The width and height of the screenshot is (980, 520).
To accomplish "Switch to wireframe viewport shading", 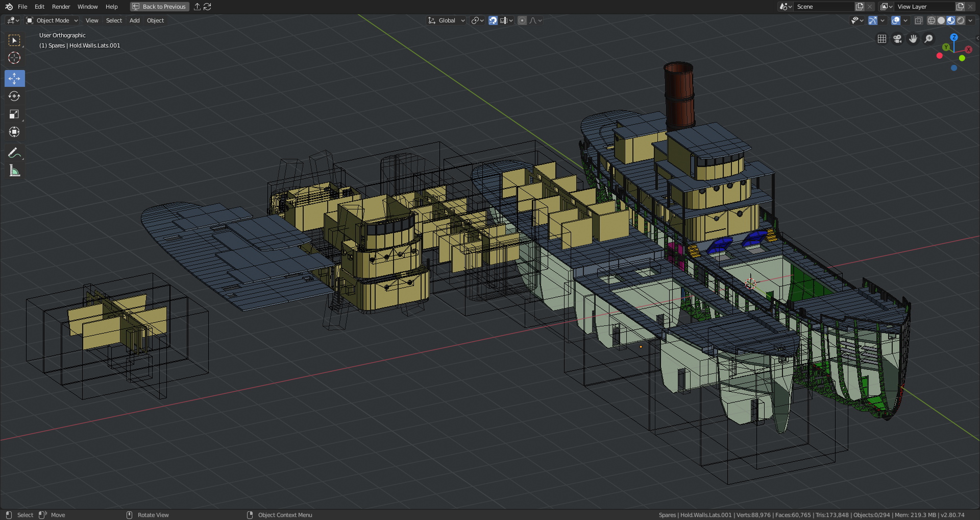I will 932,20.
